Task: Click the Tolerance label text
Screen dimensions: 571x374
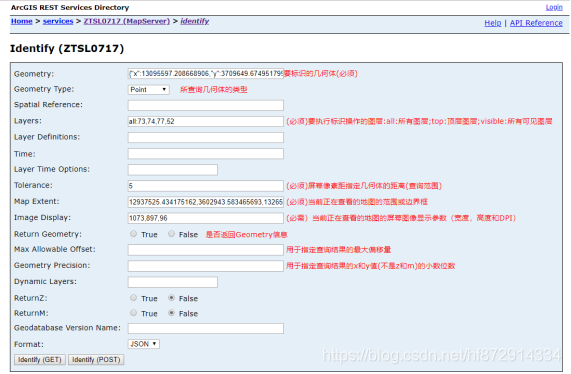Action: (x=33, y=185)
